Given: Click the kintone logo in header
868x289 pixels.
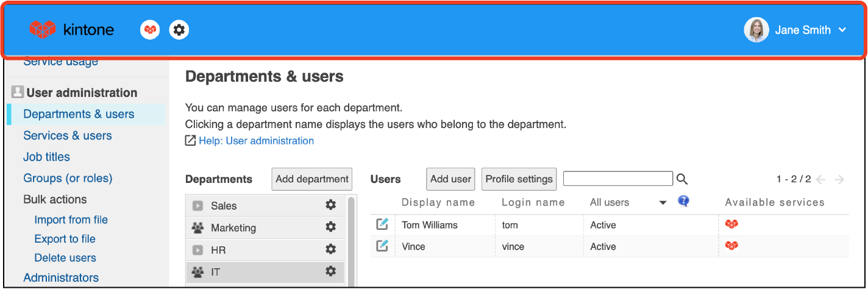Looking at the screenshot, I should 71,29.
